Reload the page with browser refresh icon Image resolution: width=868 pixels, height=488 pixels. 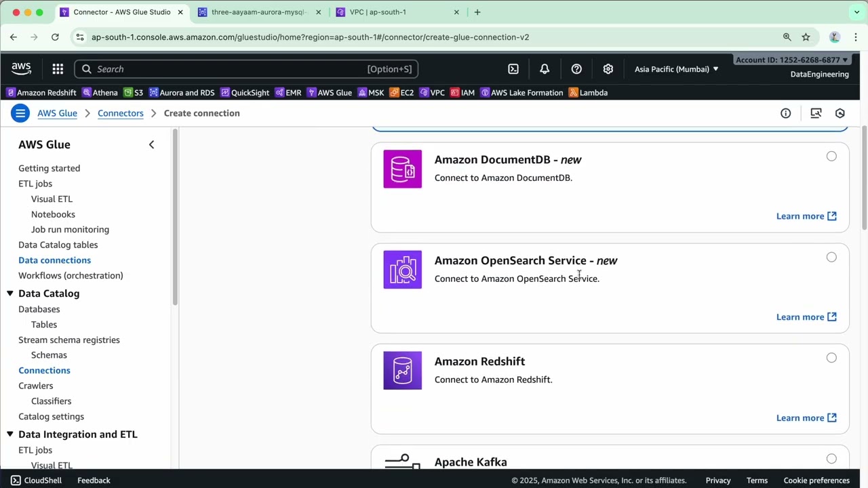pos(55,37)
